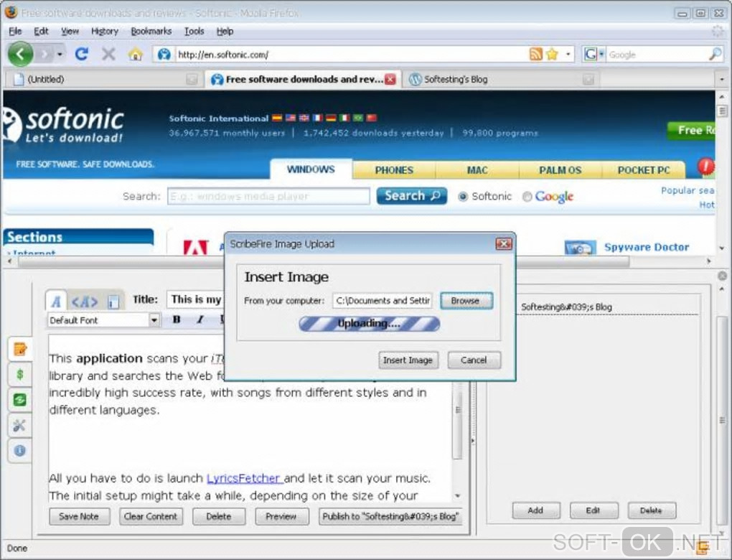Click the Stop loading X icon
The image size is (732, 560).
(x=108, y=54)
